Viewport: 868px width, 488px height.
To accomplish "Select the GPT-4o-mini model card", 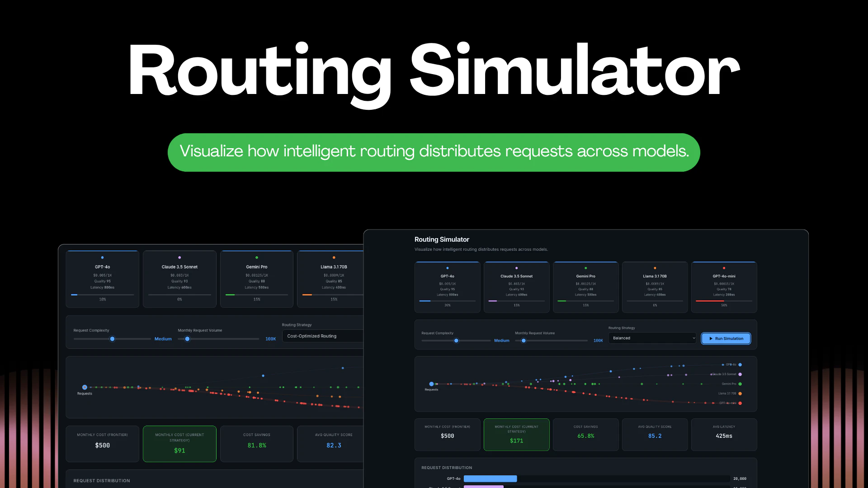I will [x=724, y=287].
